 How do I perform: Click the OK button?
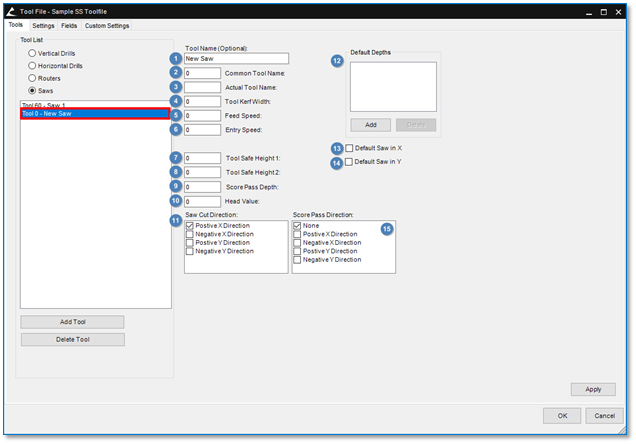point(562,416)
